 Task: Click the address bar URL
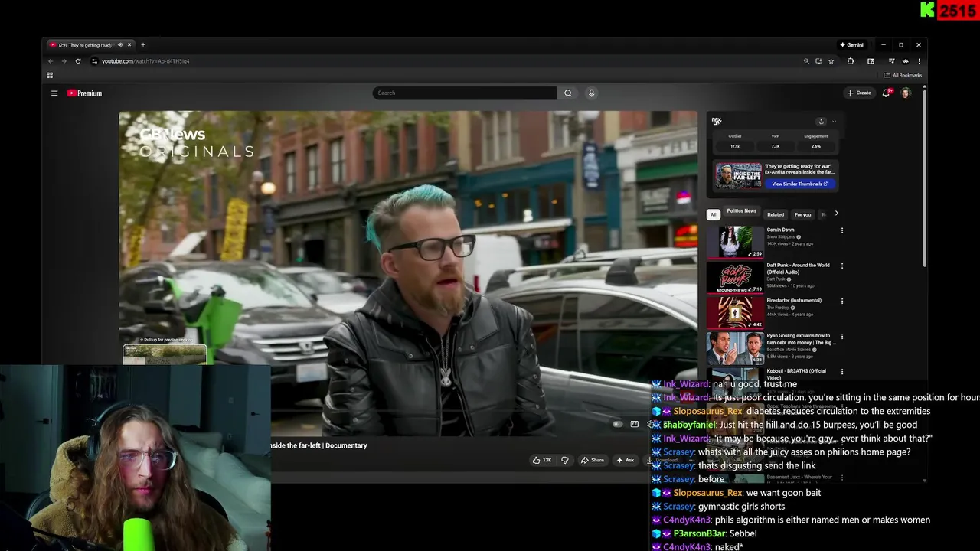point(145,61)
